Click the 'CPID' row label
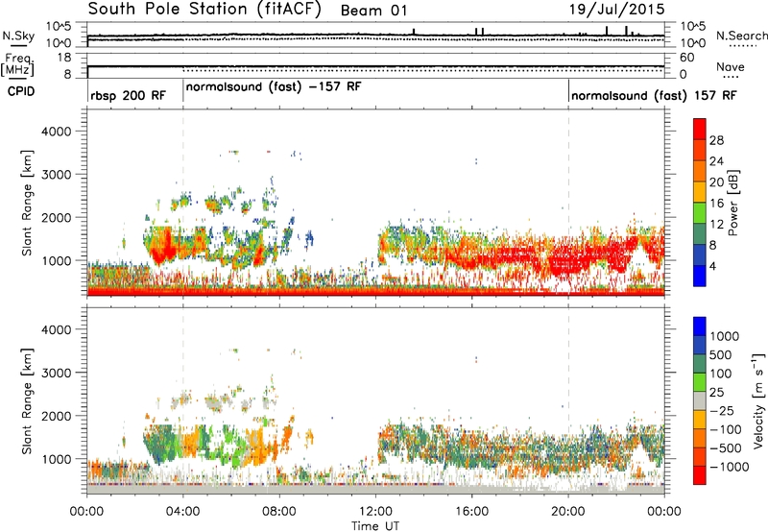This screenshot has width=768, height=532. tap(21, 91)
